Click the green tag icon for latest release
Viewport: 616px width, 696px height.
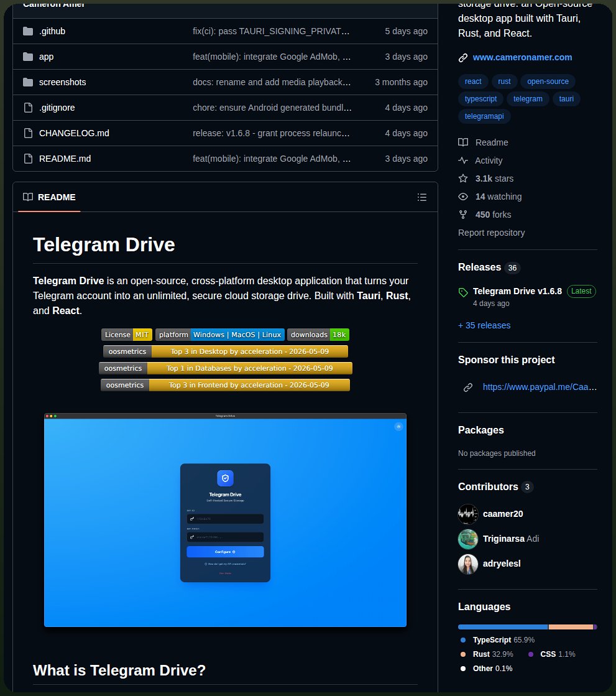click(x=463, y=292)
